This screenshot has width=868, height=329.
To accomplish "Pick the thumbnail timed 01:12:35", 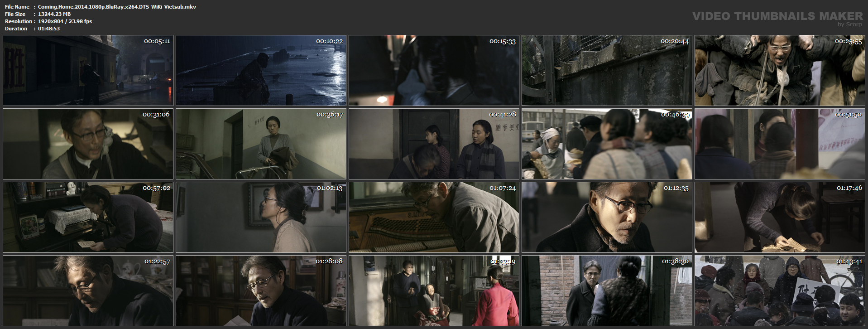I will [x=607, y=217].
